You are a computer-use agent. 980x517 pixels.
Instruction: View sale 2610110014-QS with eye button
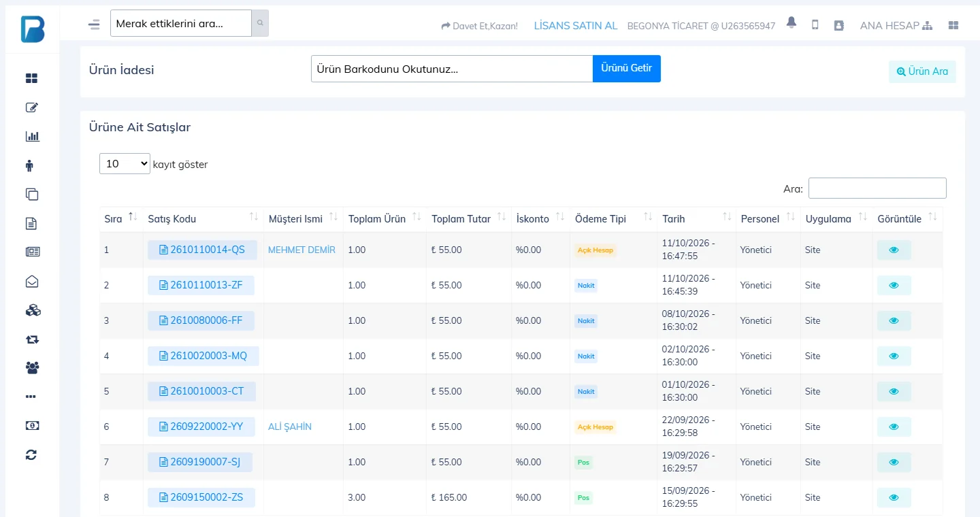point(894,250)
